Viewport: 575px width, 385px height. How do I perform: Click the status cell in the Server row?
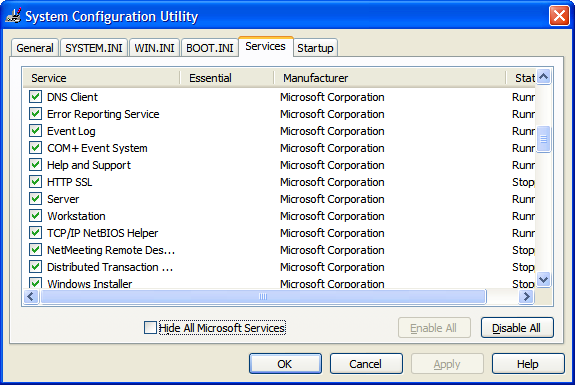coord(523,199)
